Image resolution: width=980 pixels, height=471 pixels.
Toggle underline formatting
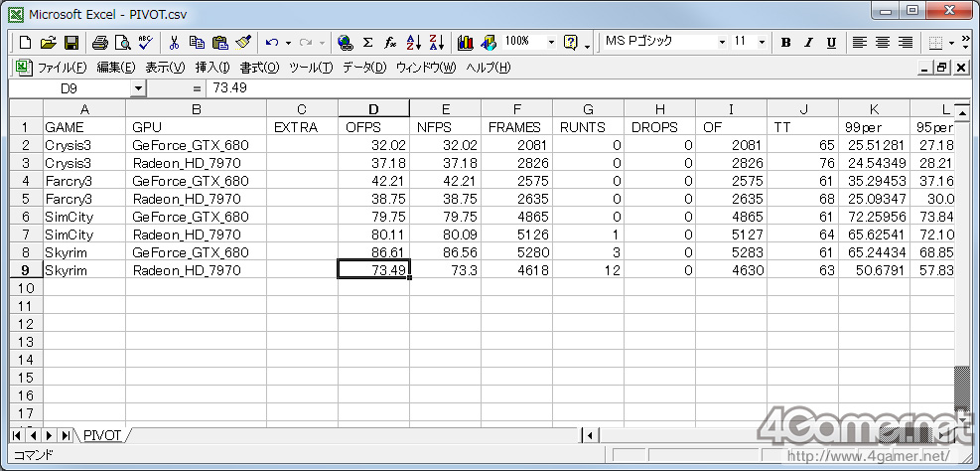pyautogui.click(x=831, y=43)
